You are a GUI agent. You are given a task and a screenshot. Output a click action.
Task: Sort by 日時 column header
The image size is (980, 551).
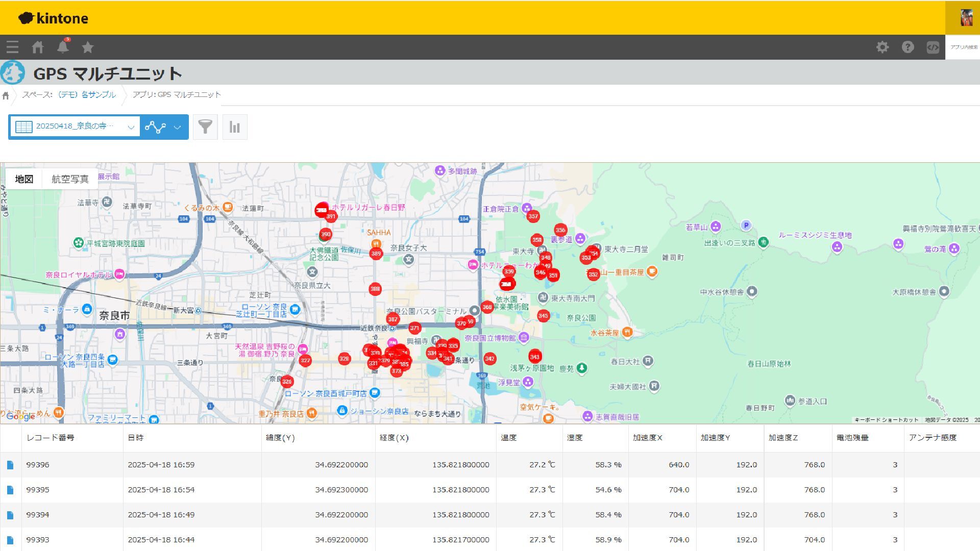136,438
